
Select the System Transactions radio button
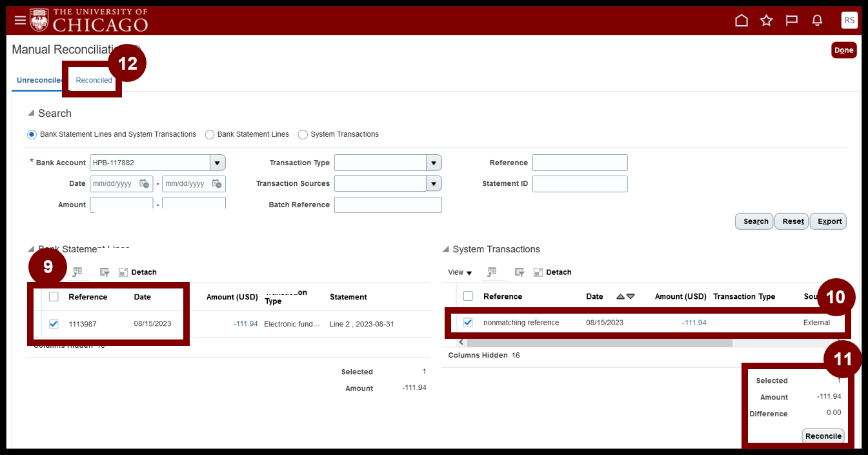click(303, 134)
